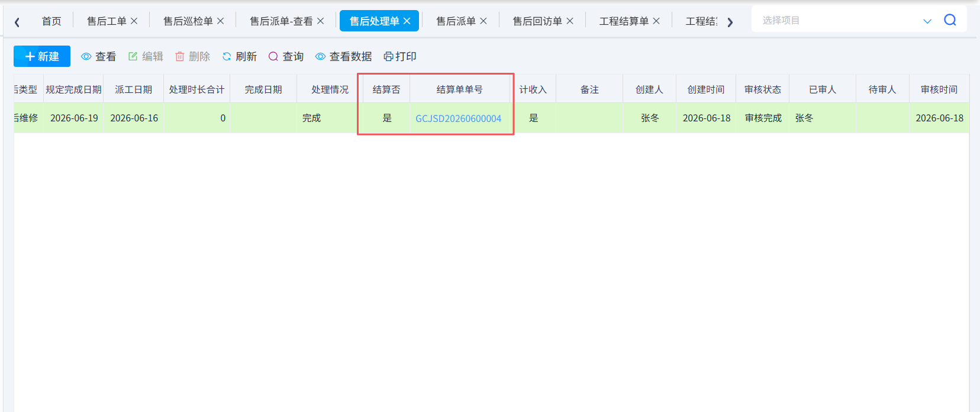Viewport: 980px width, 412px height.
Task: Select the 2026-06-19 date cell
Action: pyautogui.click(x=74, y=118)
